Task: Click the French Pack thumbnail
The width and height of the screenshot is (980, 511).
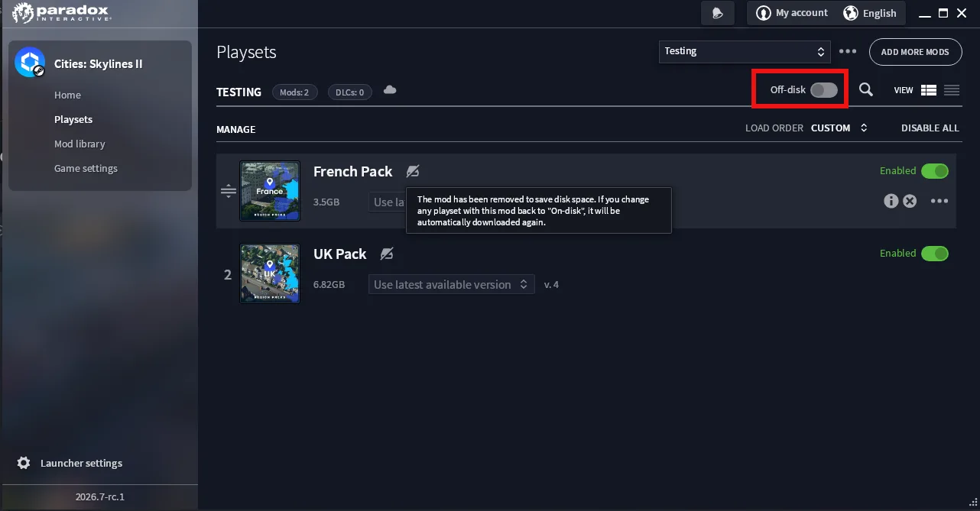Action: (x=270, y=191)
